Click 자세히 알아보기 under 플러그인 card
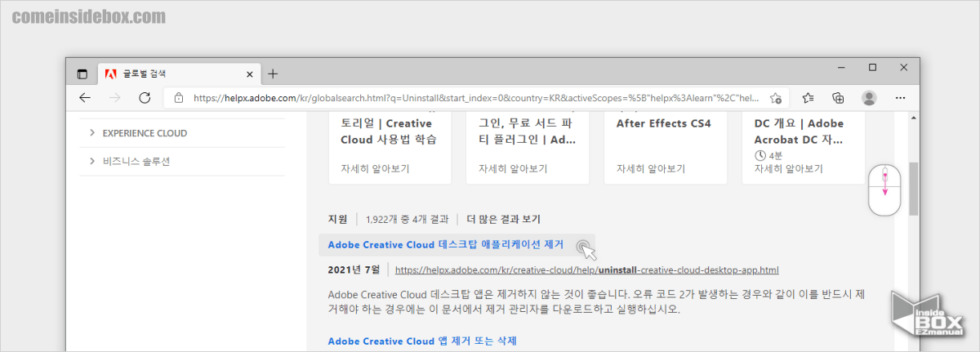Viewport: 980px width, 352px height. [513, 169]
